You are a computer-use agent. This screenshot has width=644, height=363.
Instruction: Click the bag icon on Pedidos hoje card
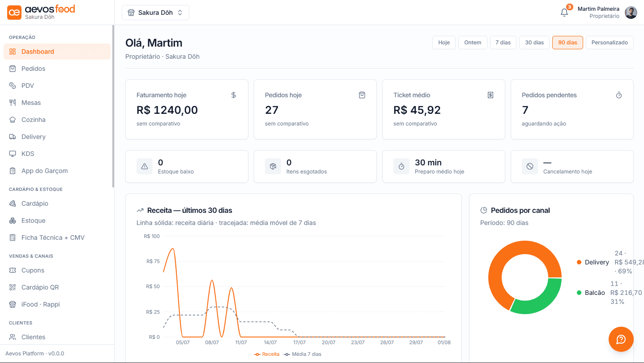[x=362, y=95]
